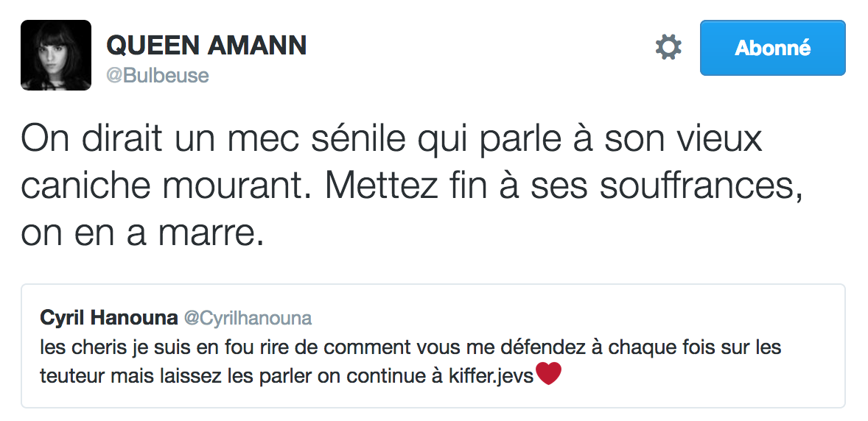Click the word "teuteur" in quoted tweet
Viewport: 868px width, 421px height.
tap(68, 376)
